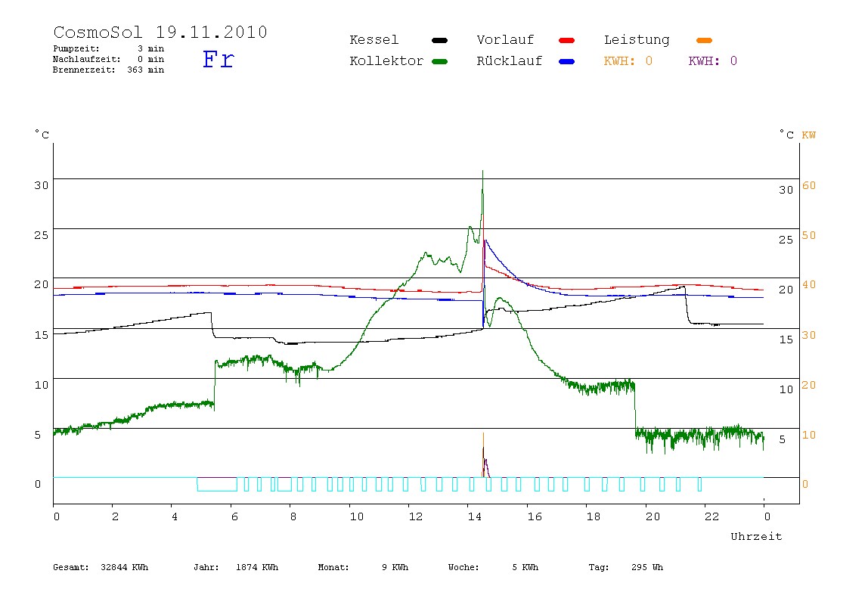This screenshot has width=868, height=614.
Task: Click the '363 min' burner time value
Action: click(146, 70)
